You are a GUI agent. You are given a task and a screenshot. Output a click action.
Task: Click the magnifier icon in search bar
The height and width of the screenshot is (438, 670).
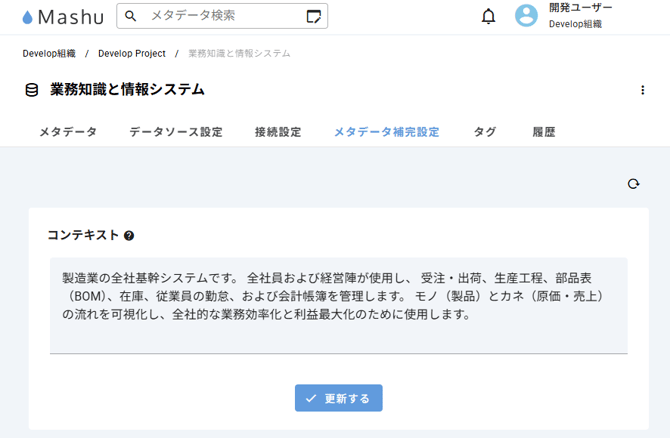131,16
